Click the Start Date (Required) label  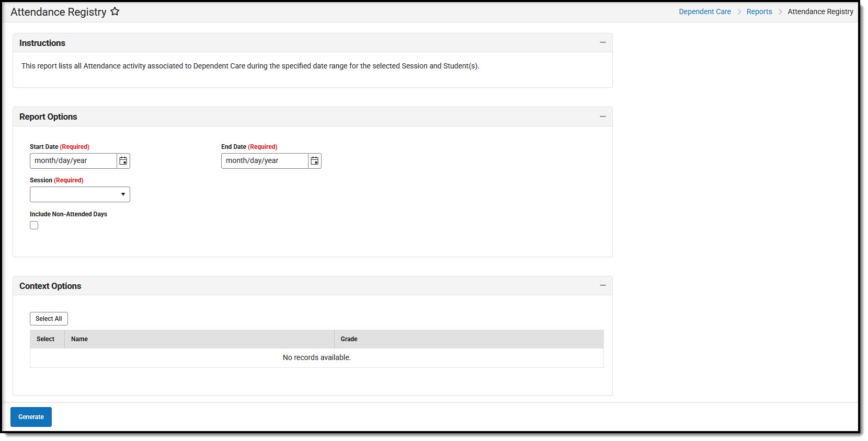(x=60, y=147)
